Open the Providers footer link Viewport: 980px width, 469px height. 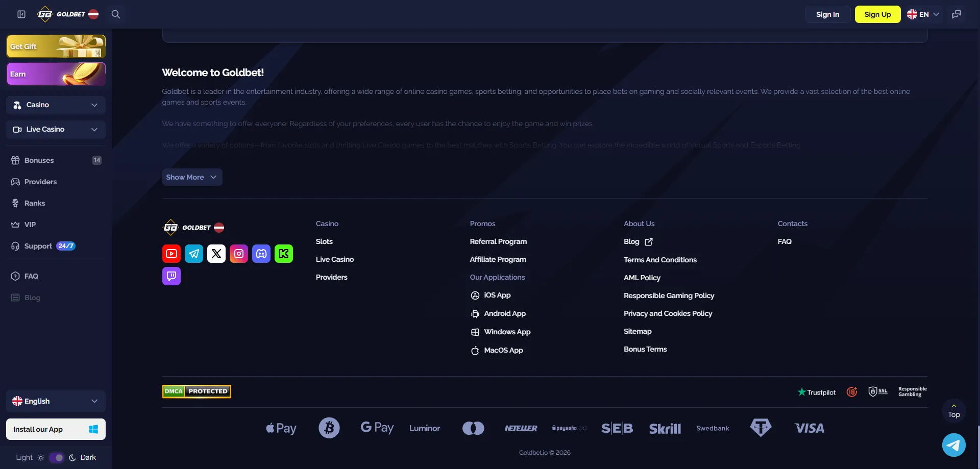pyautogui.click(x=331, y=277)
